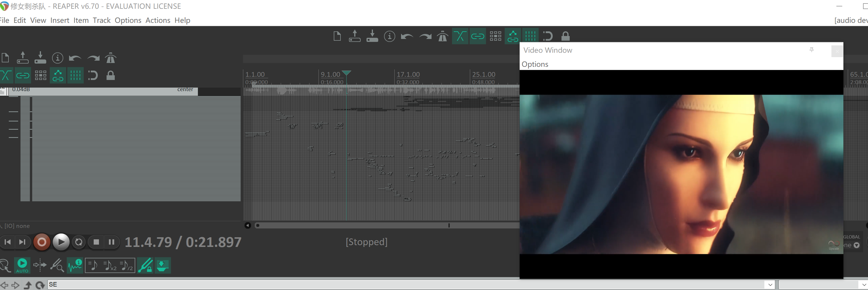Screen dimensions: 868x290
Task: Open the GLOBAL automation dropdown arrow
Action: tap(856, 245)
